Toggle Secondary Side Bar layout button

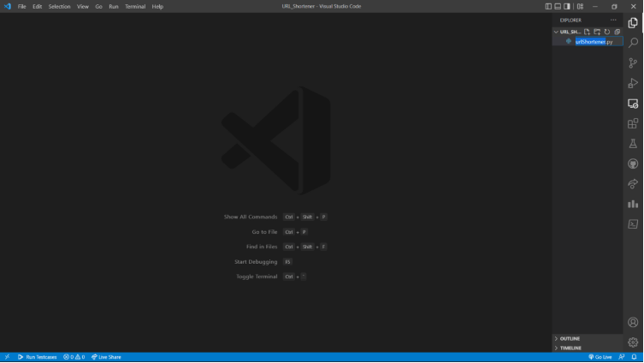[567, 6]
